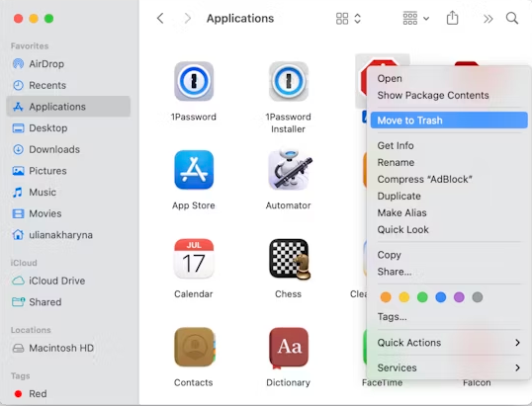Click the App Store icon

pos(194,170)
